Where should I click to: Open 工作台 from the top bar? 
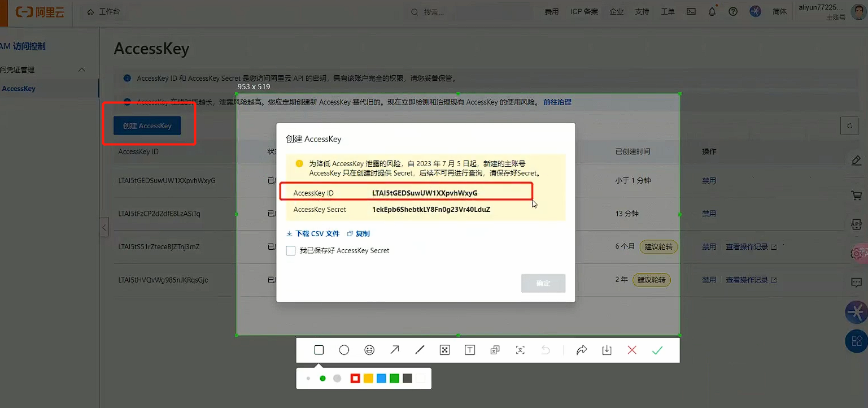click(103, 11)
